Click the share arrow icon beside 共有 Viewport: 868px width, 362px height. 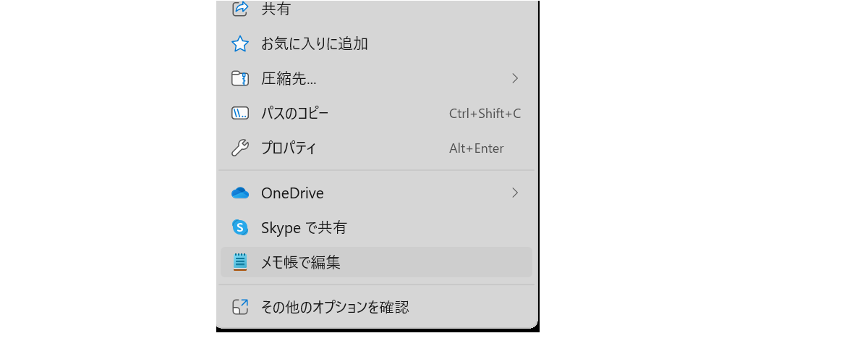coord(240,9)
